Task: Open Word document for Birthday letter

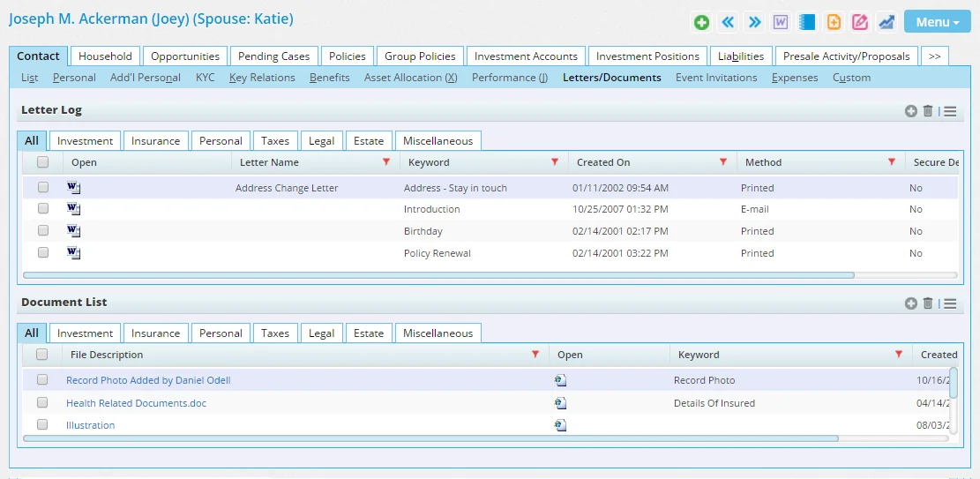Action: 73,231
